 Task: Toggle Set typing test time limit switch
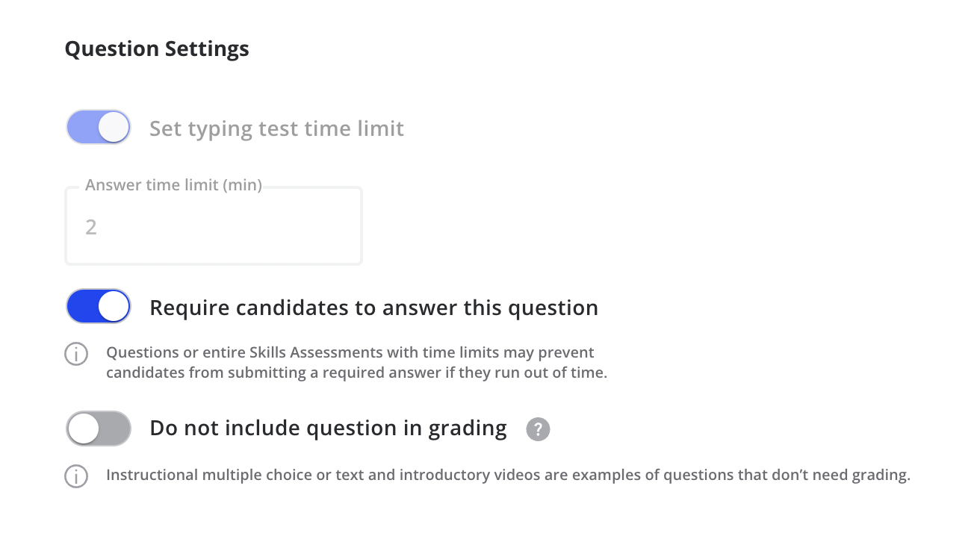click(99, 128)
